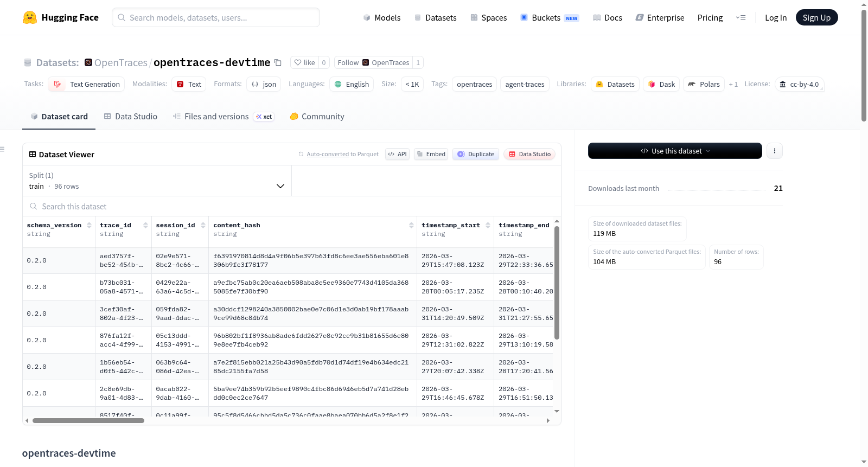This screenshot has height=467, width=868.
Task: Open the Dataset card tab
Action: click(59, 116)
